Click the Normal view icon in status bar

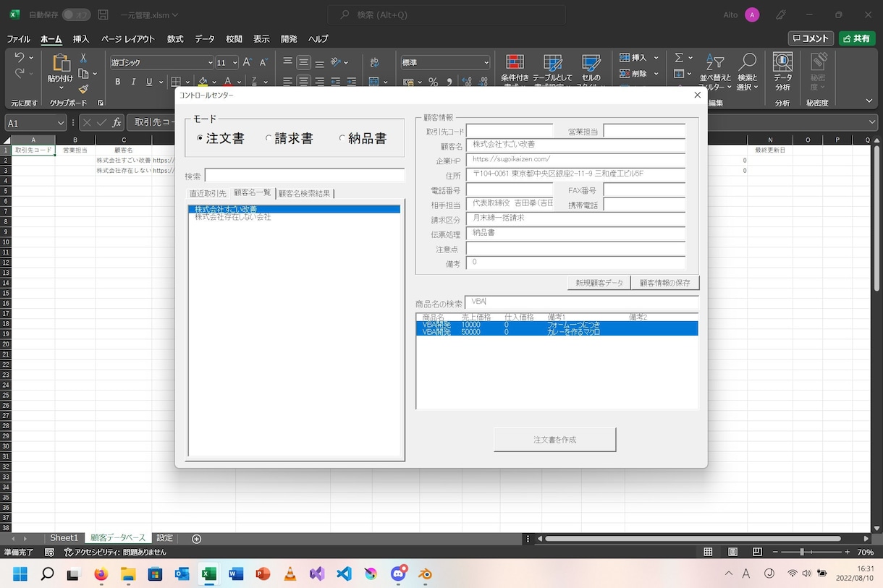coord(709,552)
